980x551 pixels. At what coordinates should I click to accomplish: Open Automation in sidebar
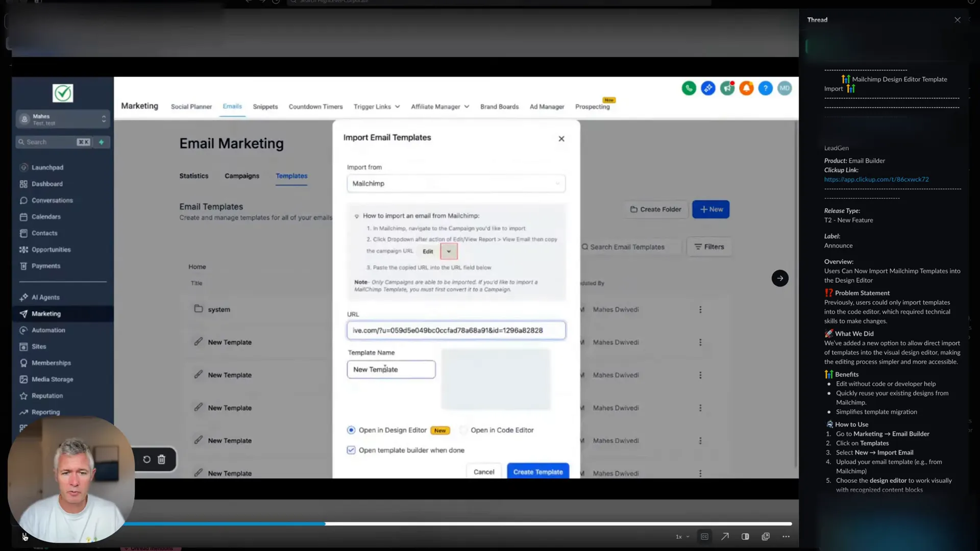[x=48, y=330]
